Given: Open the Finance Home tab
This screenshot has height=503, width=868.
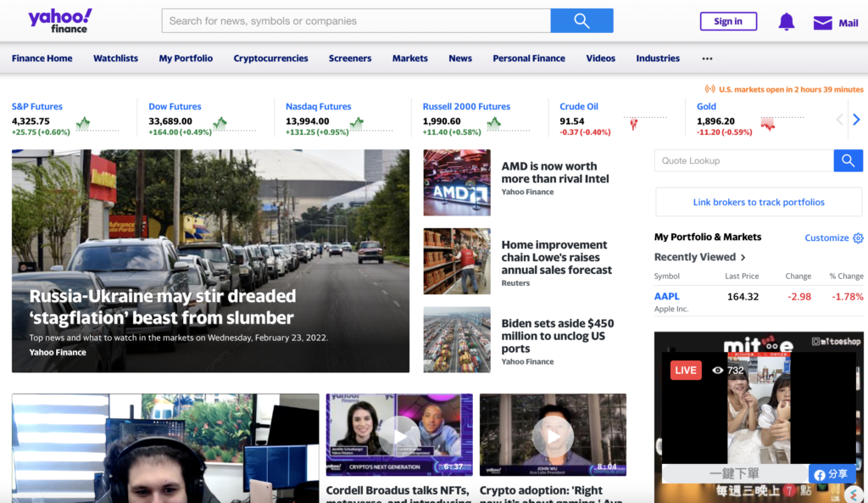Looking at the screenshot, I should point(42,59).
